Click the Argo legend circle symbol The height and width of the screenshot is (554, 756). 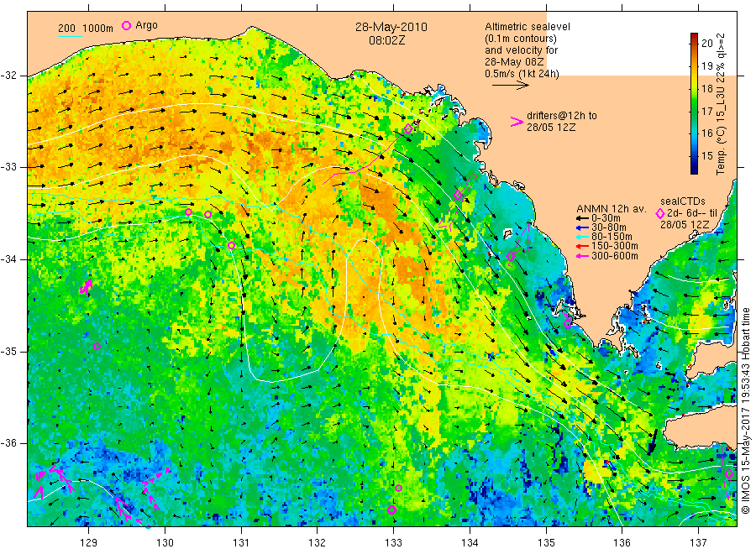point(126,26)
